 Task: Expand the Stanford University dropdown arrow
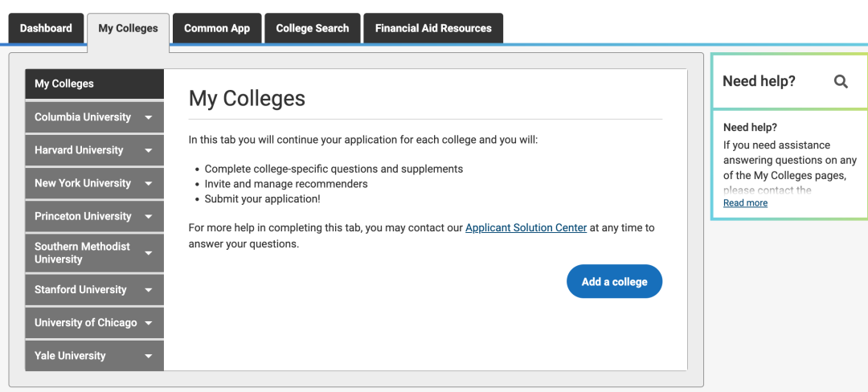[x=148, y=290]
